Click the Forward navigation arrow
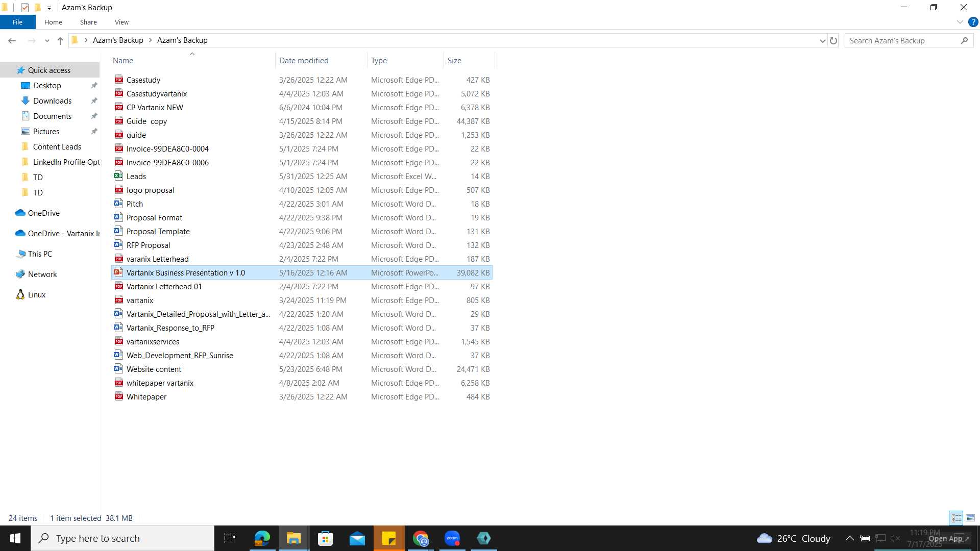This screenshot has width=980, height=551. click(x=32, y=41)
